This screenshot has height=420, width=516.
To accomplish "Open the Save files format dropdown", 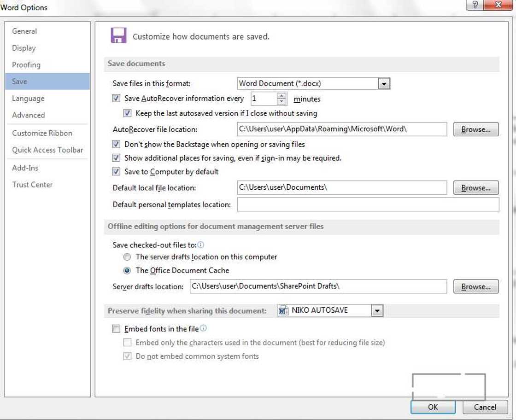I will [384, 83].
